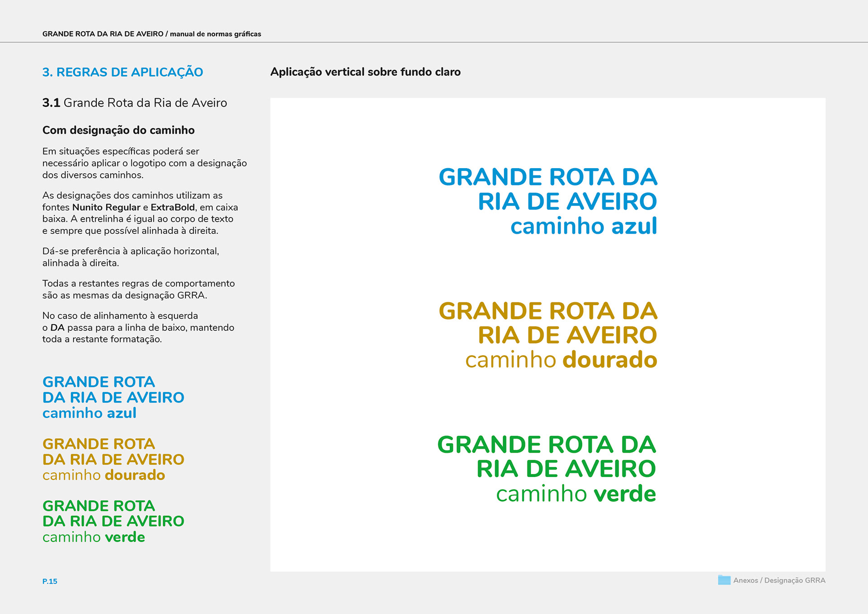Click the header GRANDE ROTA DA RIA DE AVEIRO text

tap(103, 34)
